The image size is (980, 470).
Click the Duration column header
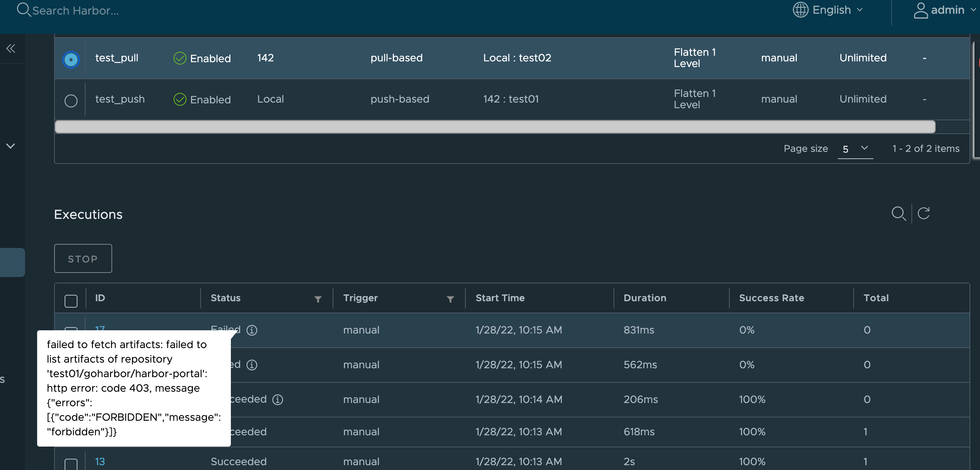click(x=645, y=298)
